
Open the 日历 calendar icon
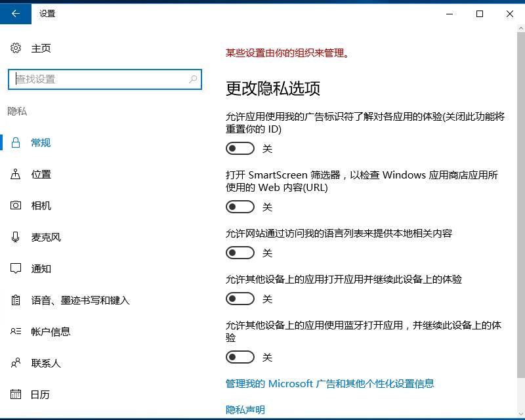pos(15,394)
